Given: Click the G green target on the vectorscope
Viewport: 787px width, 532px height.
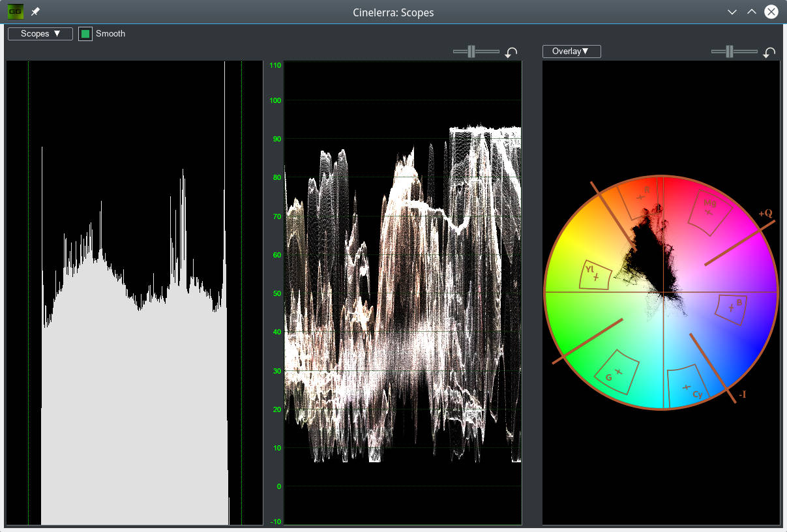Looking at the screenshot, I should [618, 372].
